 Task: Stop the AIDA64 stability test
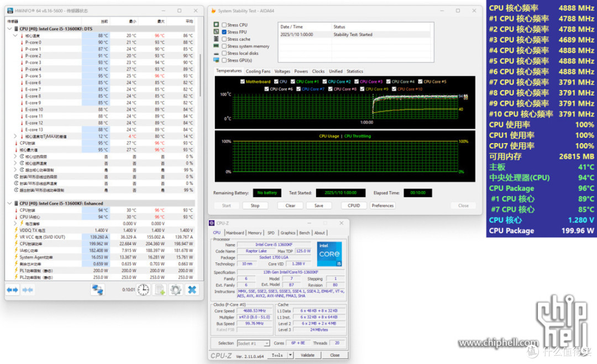[x=255, y=205]
